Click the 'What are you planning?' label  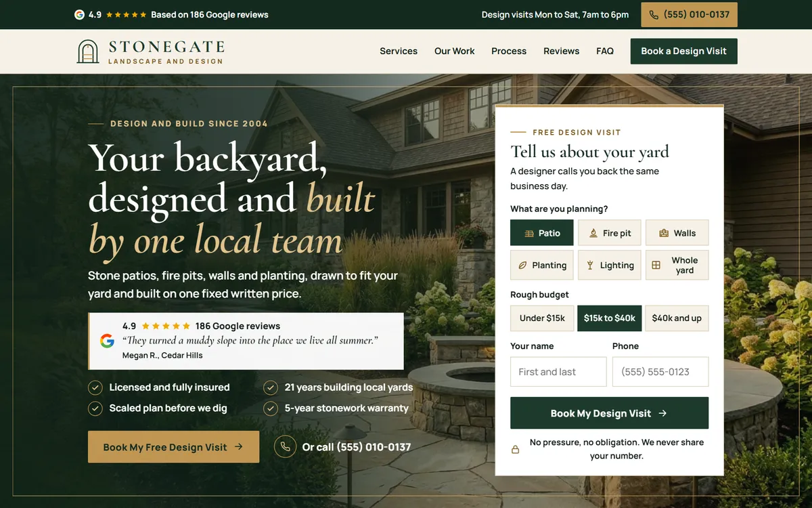click(x=559, y=209)
